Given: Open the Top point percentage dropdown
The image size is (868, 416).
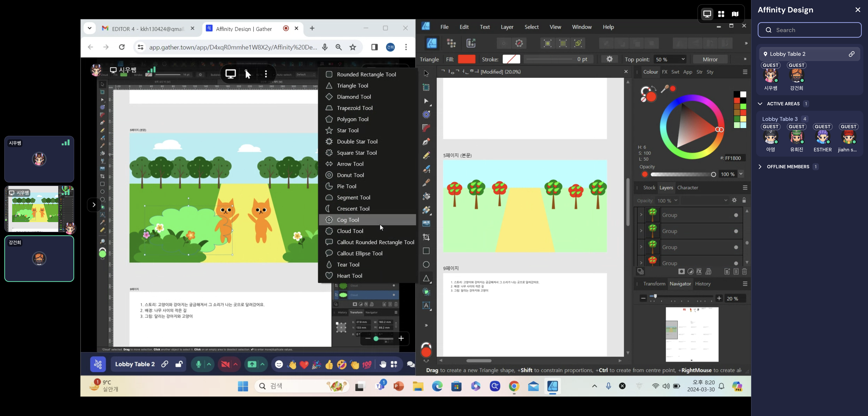Looking at the screenshot, I should [x=683, y=59].
